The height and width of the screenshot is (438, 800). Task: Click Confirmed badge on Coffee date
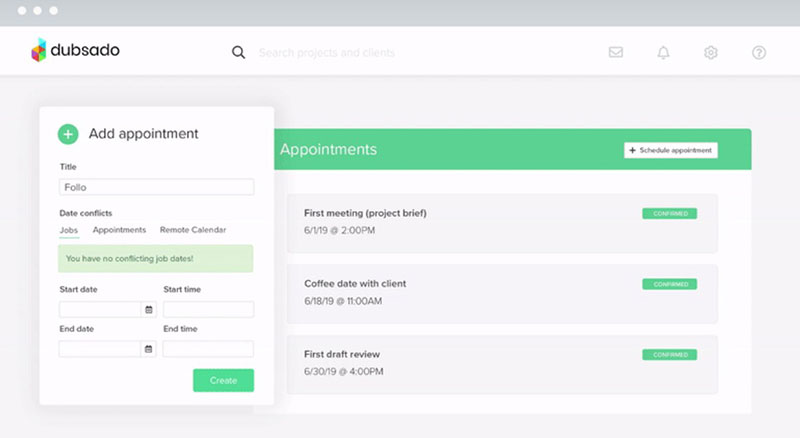click(669, 284)
